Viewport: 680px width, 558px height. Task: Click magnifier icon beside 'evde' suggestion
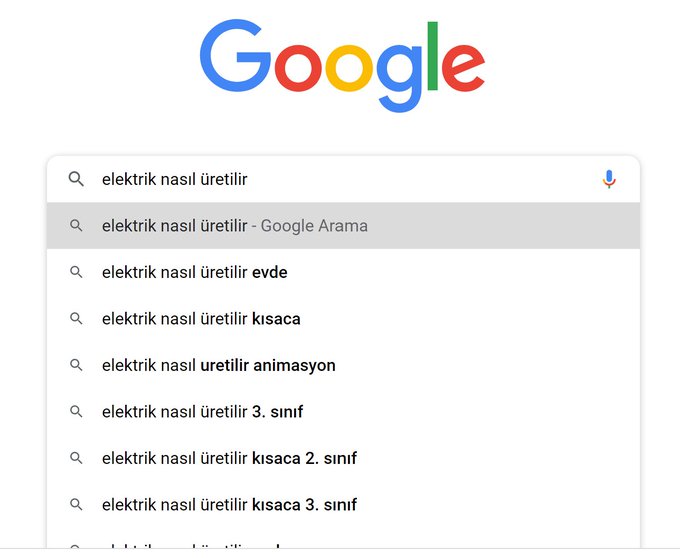pyautogui.click(x=76, y=272)
